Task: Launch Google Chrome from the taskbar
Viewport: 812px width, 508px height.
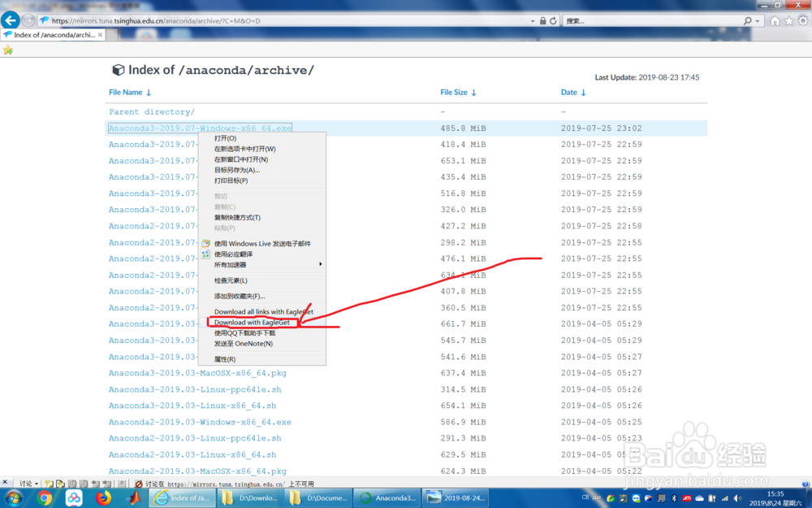Action: (x=45, y=498)
